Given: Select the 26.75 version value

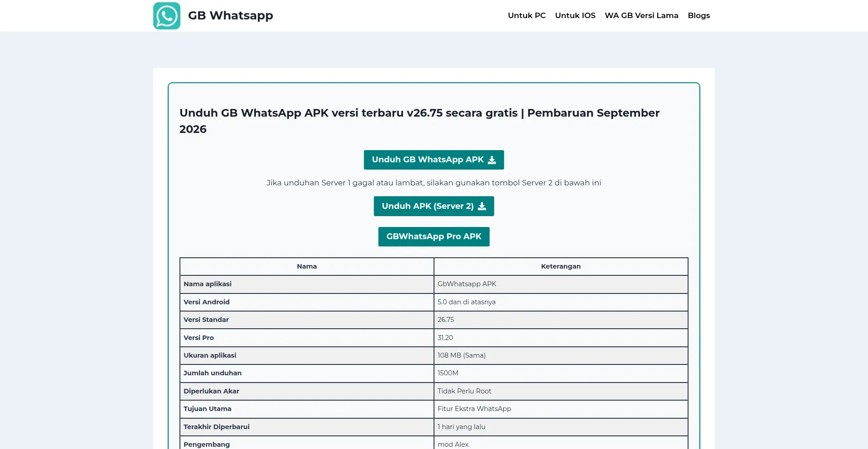Looking at the screenshot, I should point(446,320).
